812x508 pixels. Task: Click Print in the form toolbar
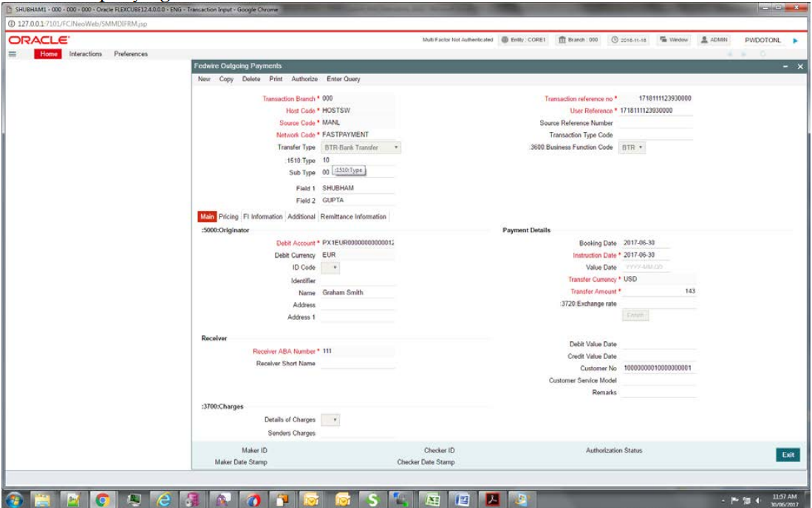coord(276,79)
